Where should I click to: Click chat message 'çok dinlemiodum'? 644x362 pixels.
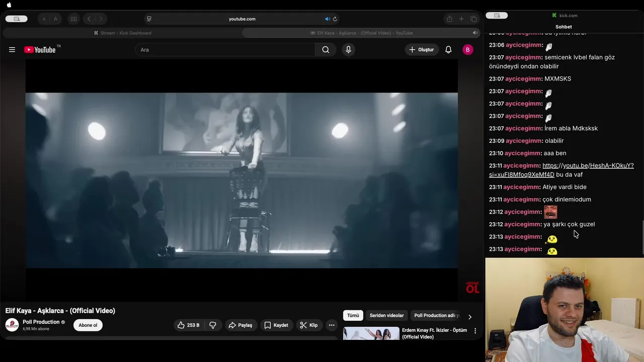click(x=567, y=200)
